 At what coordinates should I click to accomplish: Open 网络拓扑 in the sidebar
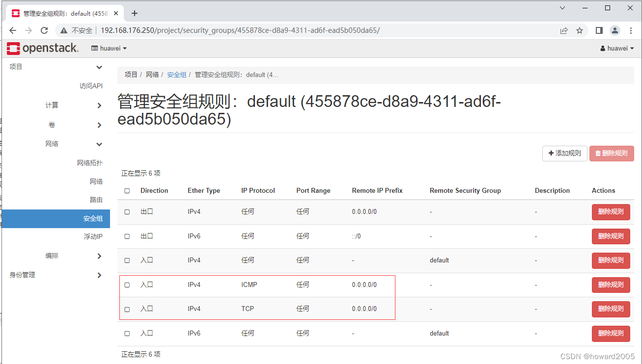point(90,163)
